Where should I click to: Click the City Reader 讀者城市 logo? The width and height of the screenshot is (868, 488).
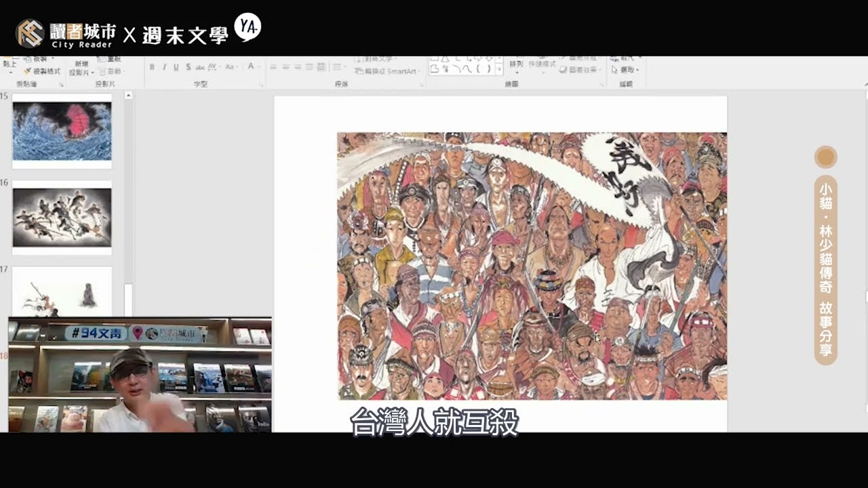click(x=66, y=33)
